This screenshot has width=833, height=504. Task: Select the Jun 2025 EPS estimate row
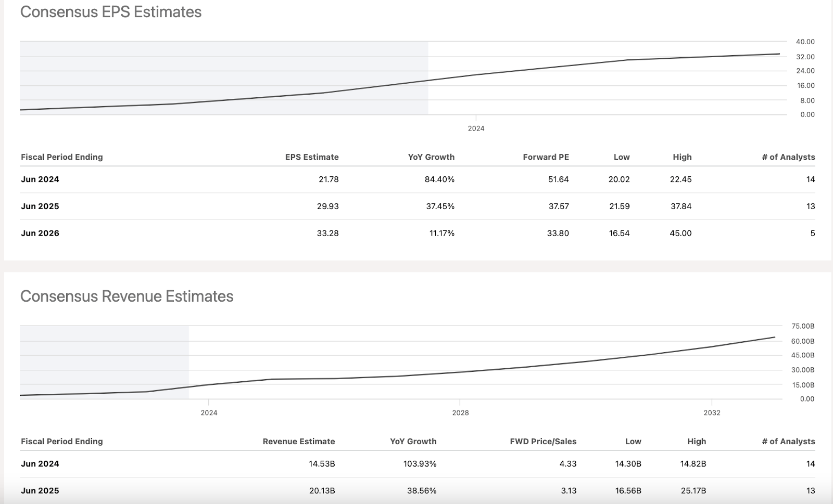tap(39, 206)
